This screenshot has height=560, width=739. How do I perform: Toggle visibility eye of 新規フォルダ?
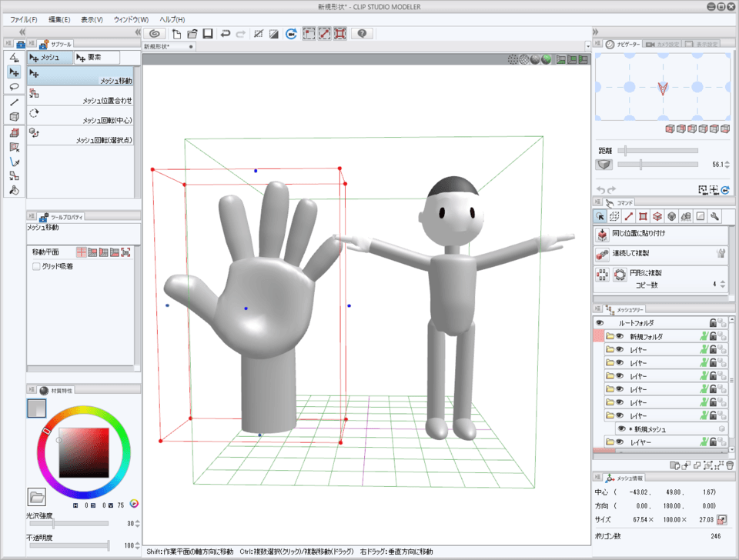pyautogui.click(x=620, y=336)
